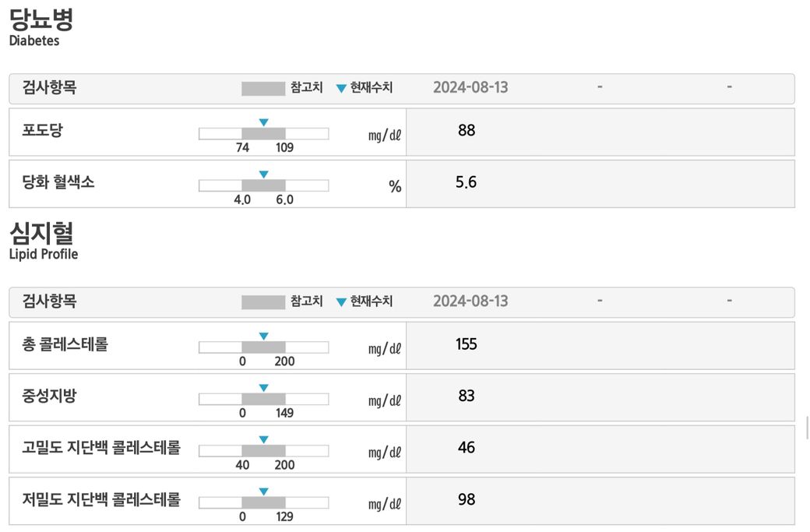Click the blue marker above 당화 혈색소 bar
The image size is (810, 532).
point(263,174)
